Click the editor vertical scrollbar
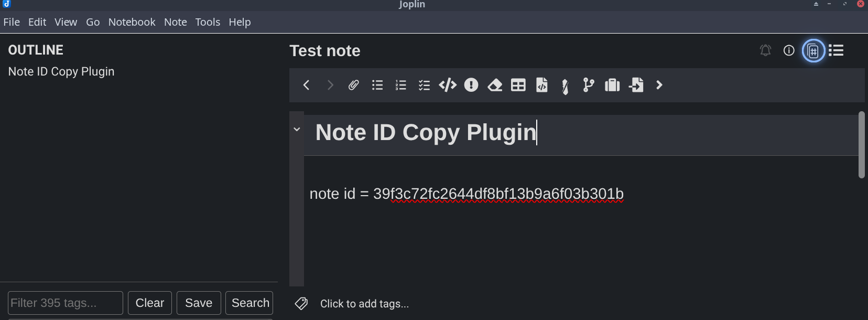The image size is (868, 320). point(862,145)
